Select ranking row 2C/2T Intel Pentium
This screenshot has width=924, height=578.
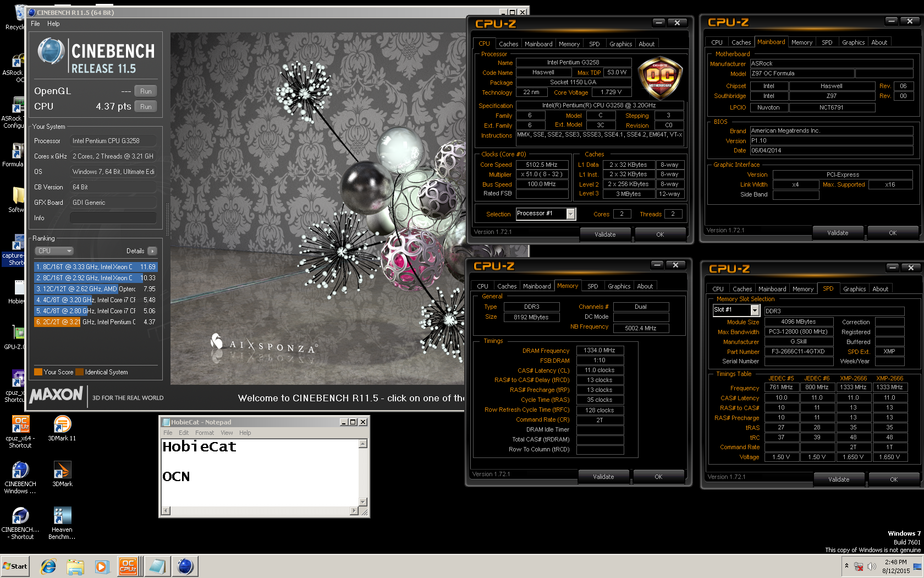click(x=96, y=322)
